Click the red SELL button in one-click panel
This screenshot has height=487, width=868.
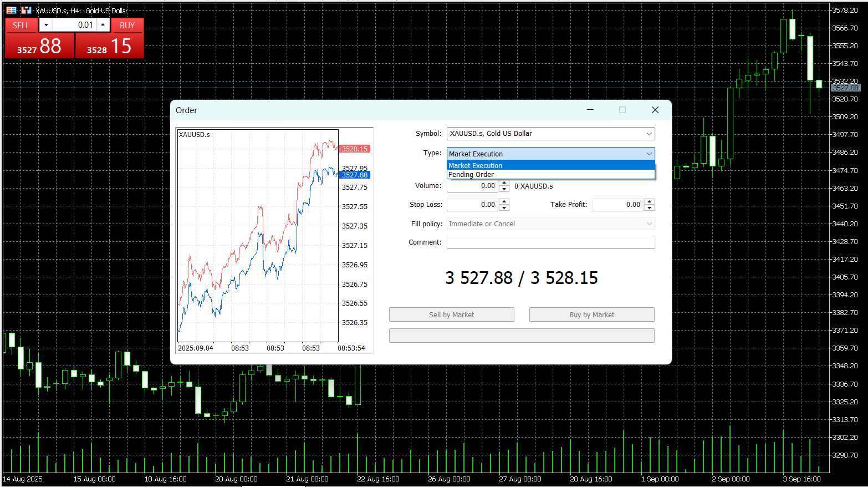(x=21, y=25)
